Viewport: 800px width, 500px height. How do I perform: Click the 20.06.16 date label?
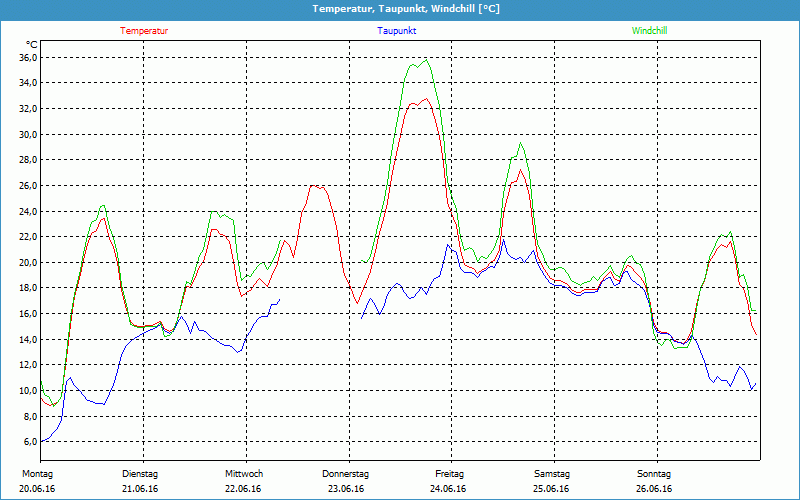click(x=37, y=489)
